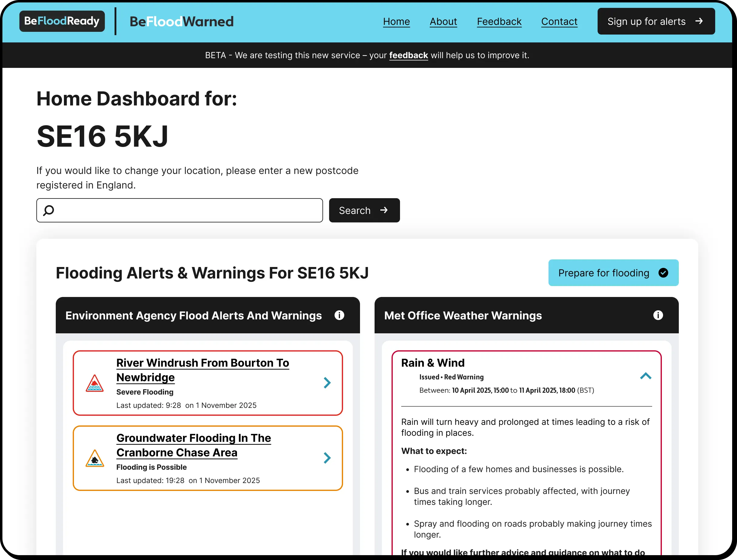
Task: Open the About navigation item
Action: click(443, 22)
